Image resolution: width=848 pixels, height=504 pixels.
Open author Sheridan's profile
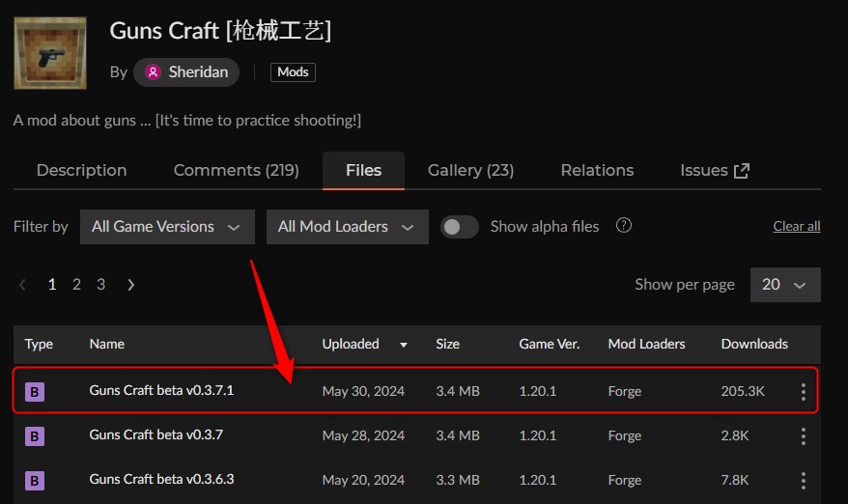(186, 71)
